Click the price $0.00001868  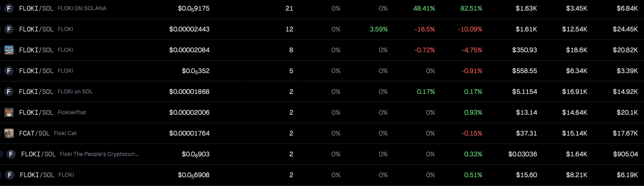(189, 92)
